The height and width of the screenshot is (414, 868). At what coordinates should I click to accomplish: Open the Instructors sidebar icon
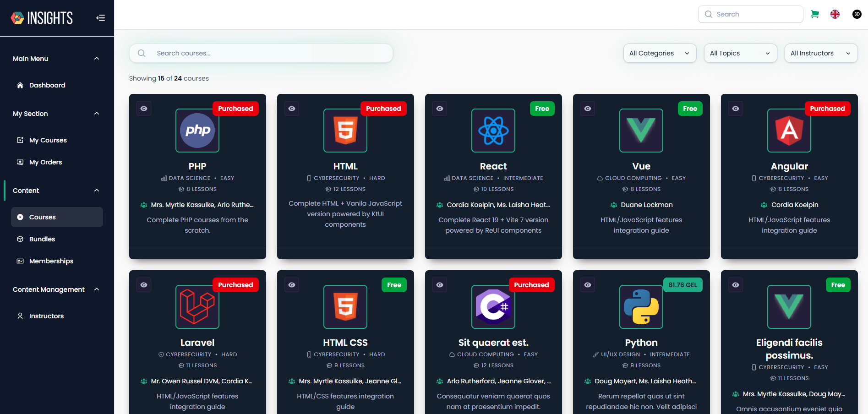click(20, 316)
